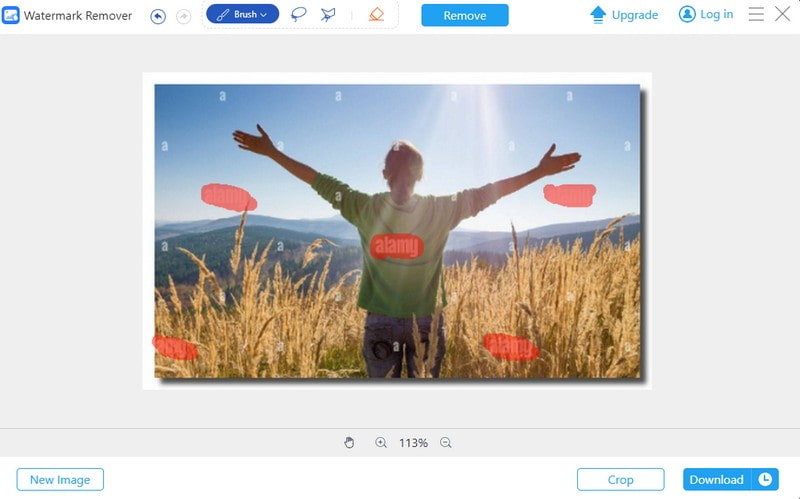
Task: Redo the undone action
Action: (183, 16)
